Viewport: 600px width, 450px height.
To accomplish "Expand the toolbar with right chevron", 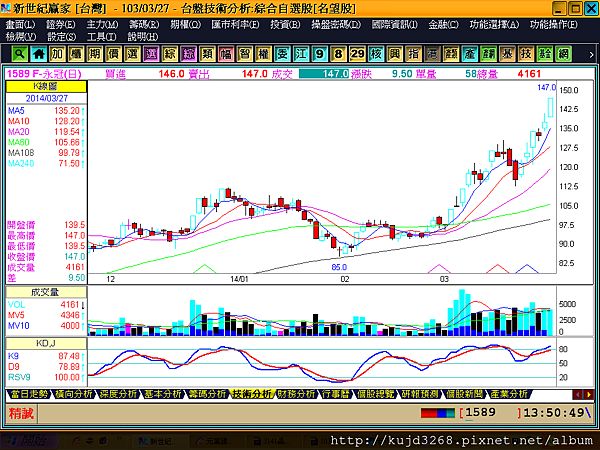I will coord(591,54).
